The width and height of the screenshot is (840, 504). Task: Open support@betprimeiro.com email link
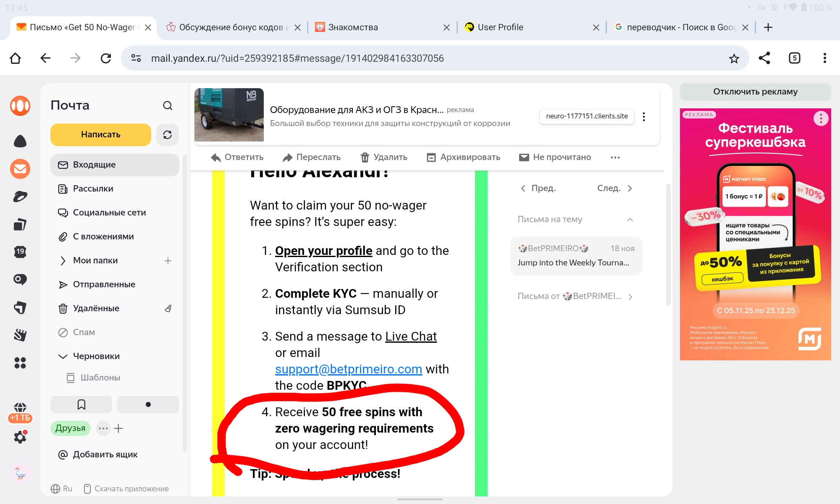coord(348,369)
